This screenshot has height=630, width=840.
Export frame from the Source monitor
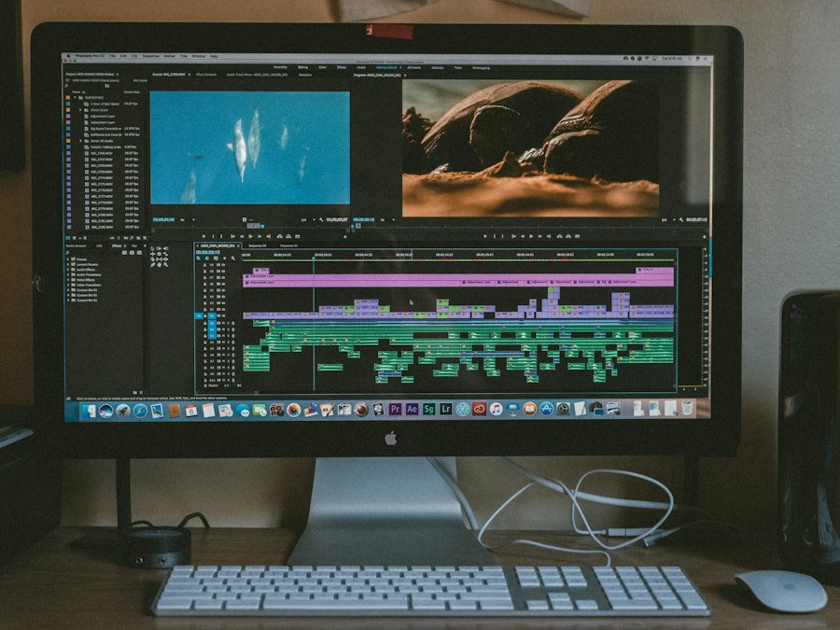(x=298, y=236)
